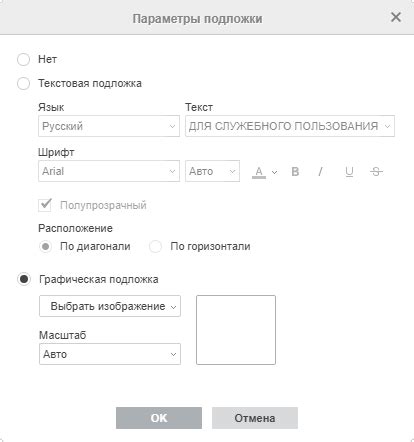Open the font color picker
This screenshot has height=442, width=414.
[x=264, y=172]
